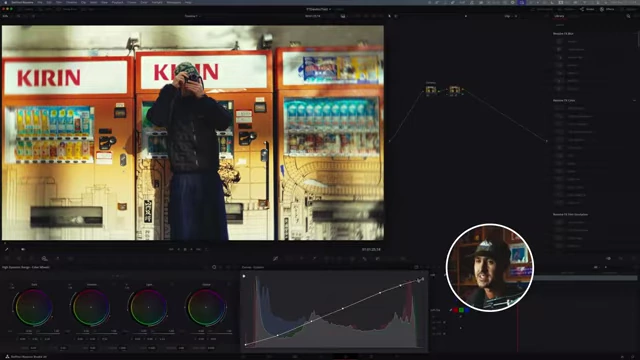Click center of the Light color wheel

pos(148,307)
